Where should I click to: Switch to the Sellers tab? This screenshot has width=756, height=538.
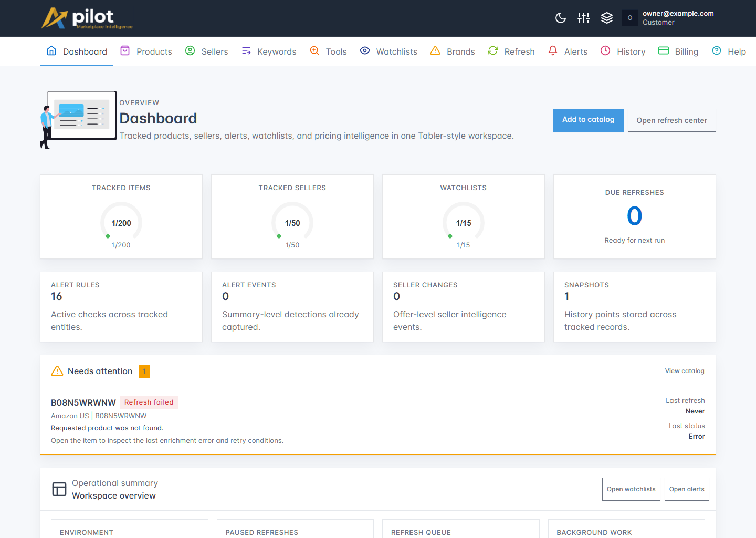pyautogui.click(x=206, y=51)
